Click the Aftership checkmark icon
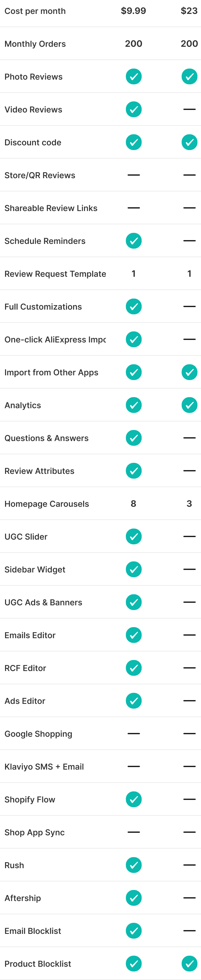201x980 pixels. coord(134,898)
